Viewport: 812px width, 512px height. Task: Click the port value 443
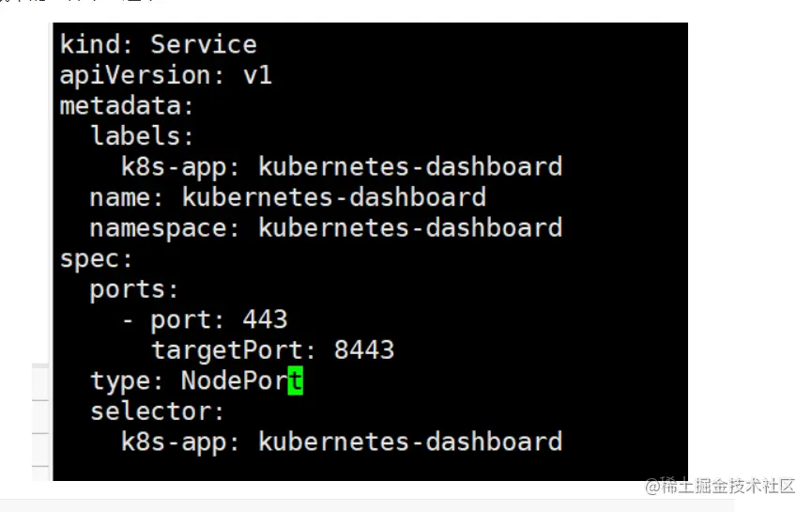coord(264,319)
